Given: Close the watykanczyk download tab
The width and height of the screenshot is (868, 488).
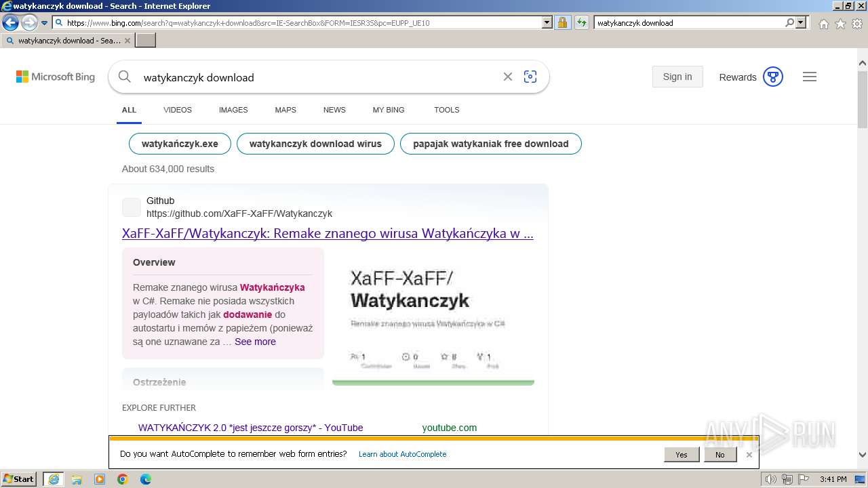Looking at the screenshot, I should 127,41.
